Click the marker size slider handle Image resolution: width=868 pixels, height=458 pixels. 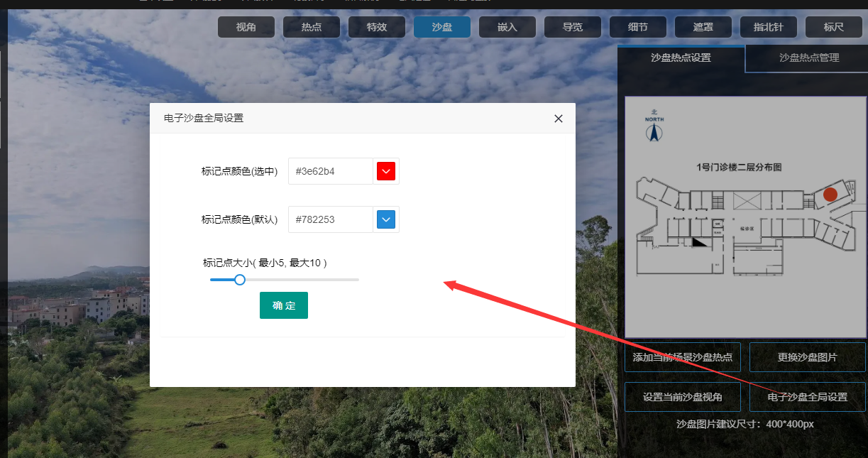pyautogui.click(x=240, y=280)
